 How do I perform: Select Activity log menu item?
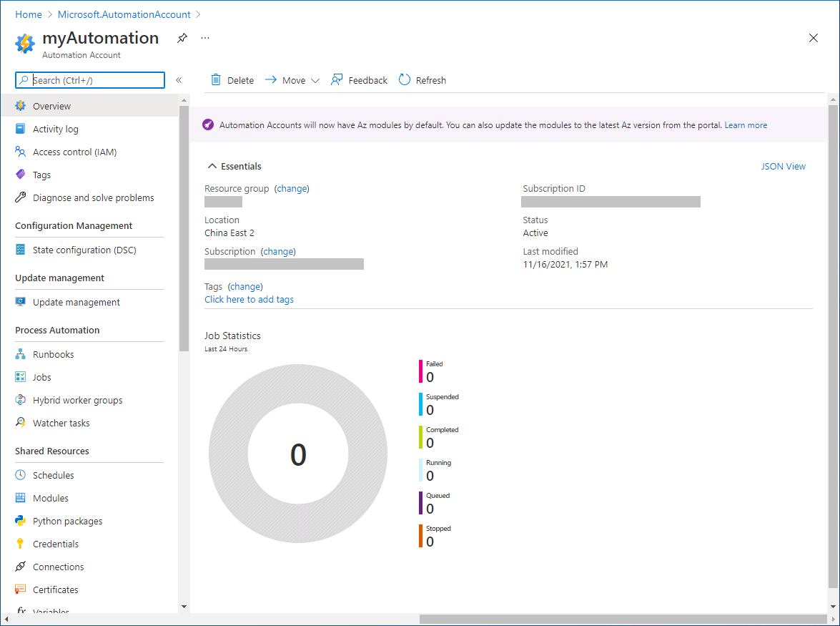point(55,129)
